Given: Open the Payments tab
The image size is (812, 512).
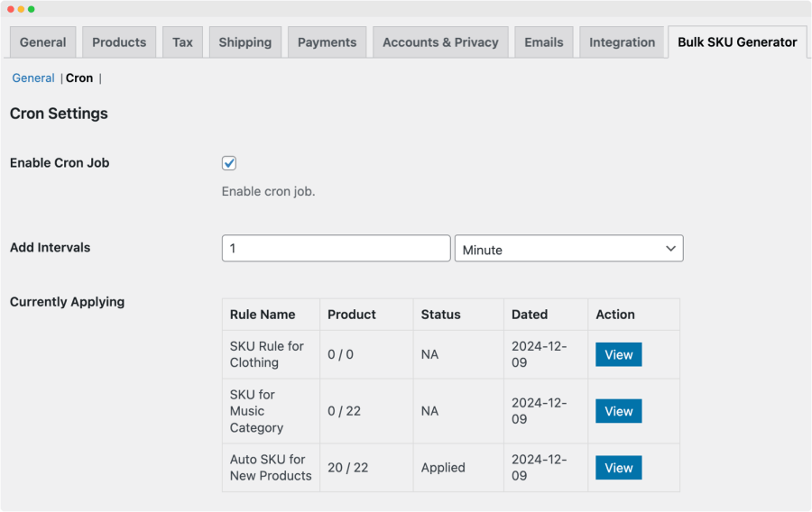Looking at the screenshot, I should pyautogui.click(x=327, y=42).
